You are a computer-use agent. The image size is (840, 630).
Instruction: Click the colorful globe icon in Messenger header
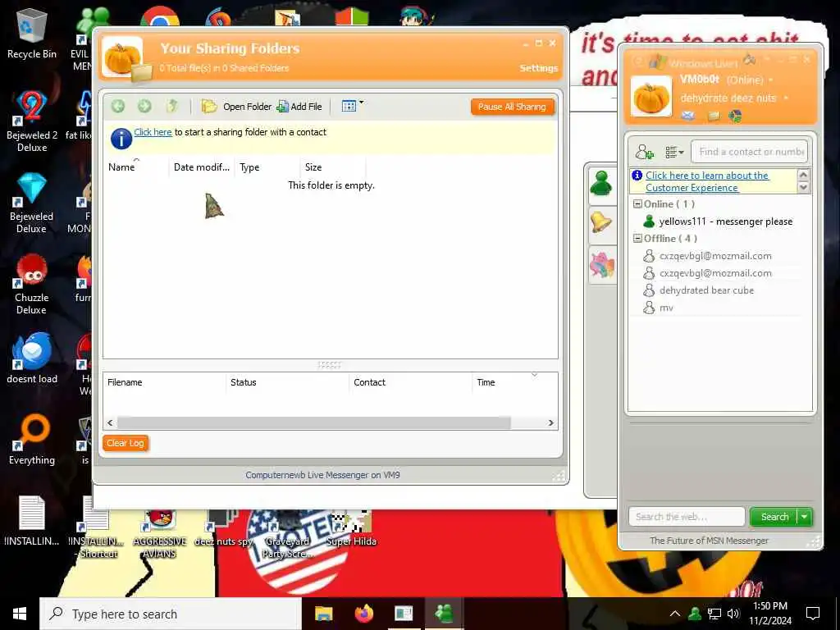735,116
